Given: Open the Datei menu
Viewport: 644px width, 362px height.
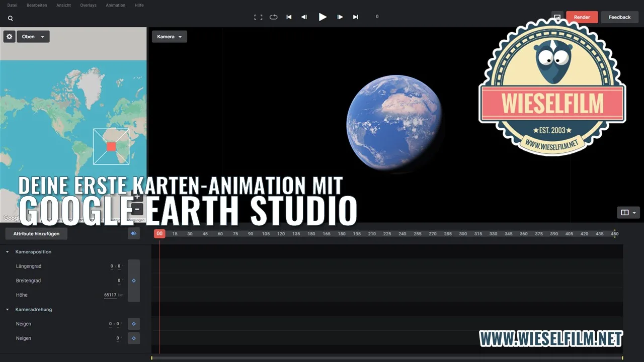Looking at the screenshot, I should tap(12, 5).
